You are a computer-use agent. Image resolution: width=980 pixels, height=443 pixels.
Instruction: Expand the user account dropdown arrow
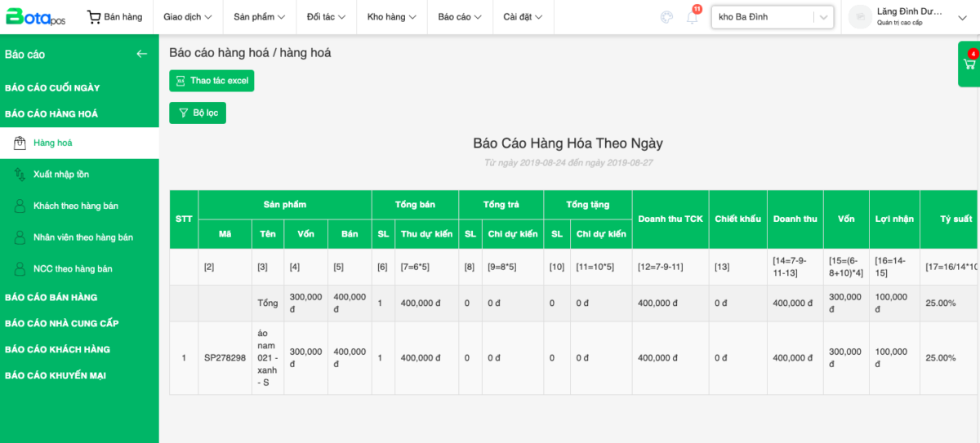coord(962,17)
